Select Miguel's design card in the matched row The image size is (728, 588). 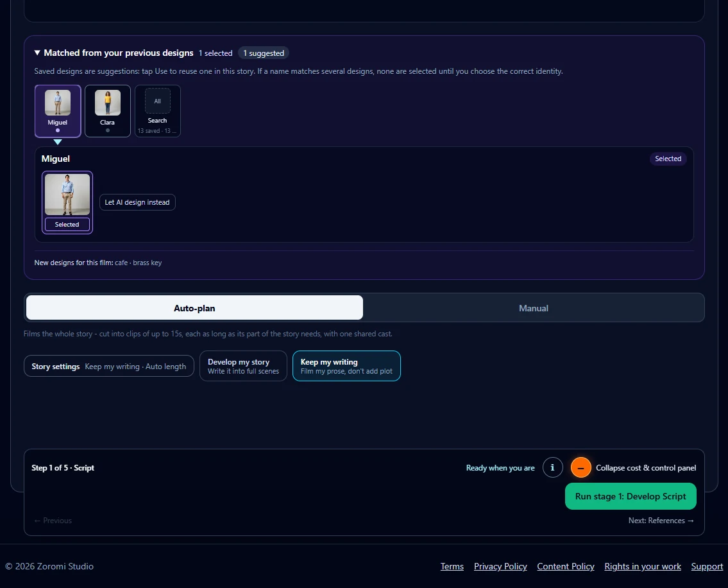(58, 111)
